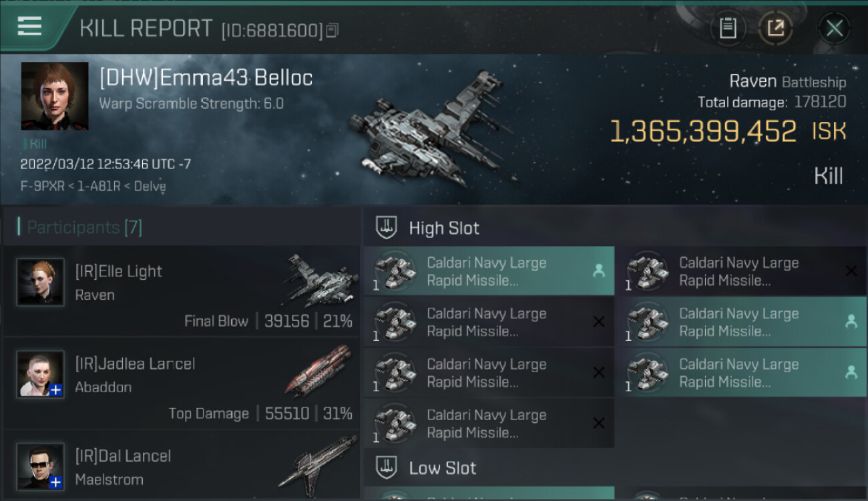View Emma43 Belloc's character portrait

(x=55, y=96)
